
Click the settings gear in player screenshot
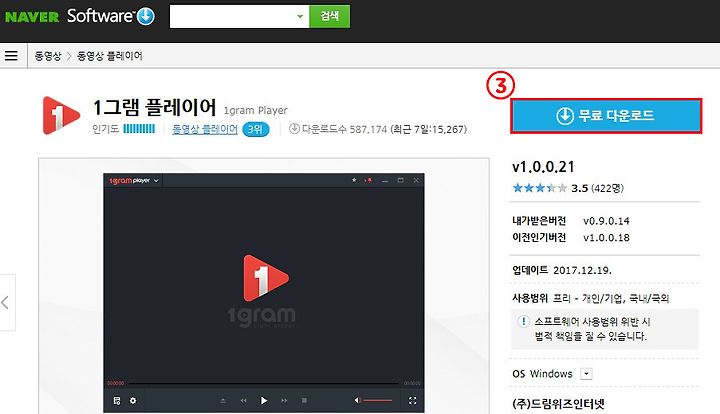point(133,401)
